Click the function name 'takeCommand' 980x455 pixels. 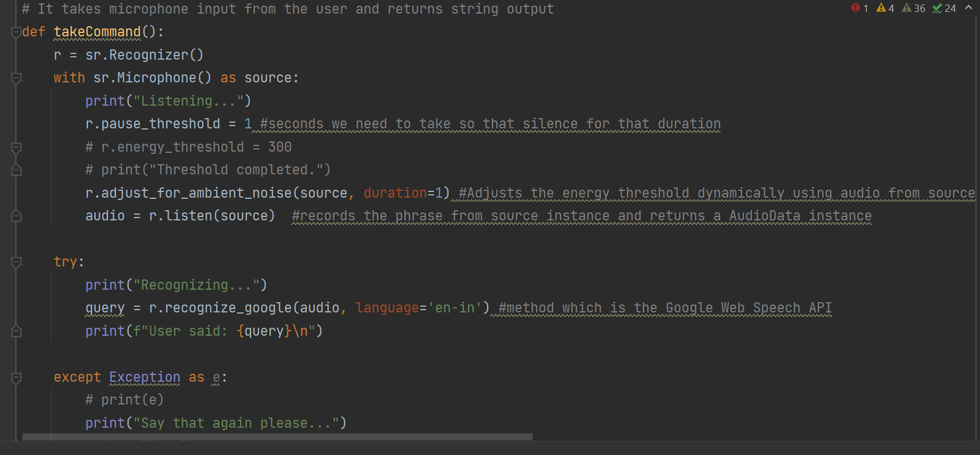click(x=97, y=32)
